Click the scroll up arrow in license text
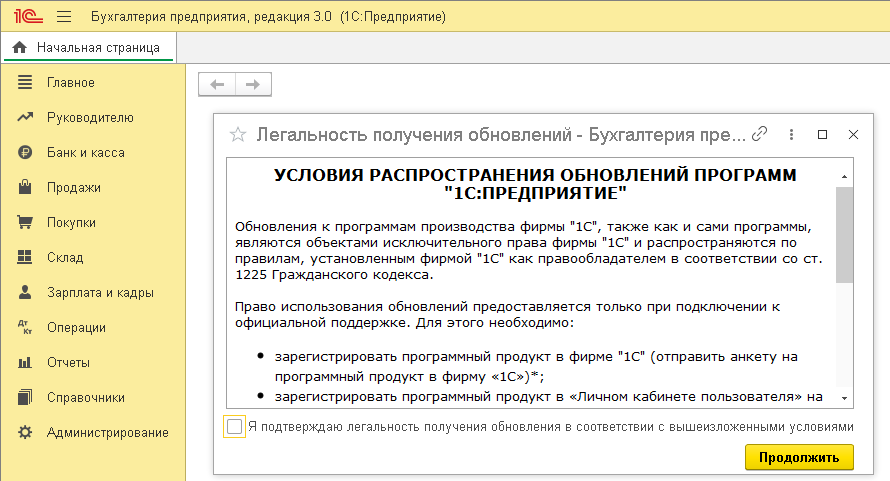Screen dimensions: 890x481 pos(845,177)
